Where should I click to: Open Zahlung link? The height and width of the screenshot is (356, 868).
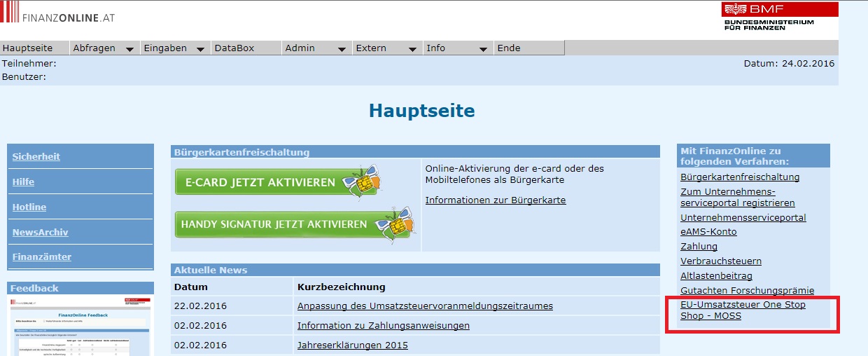point(699,247)
